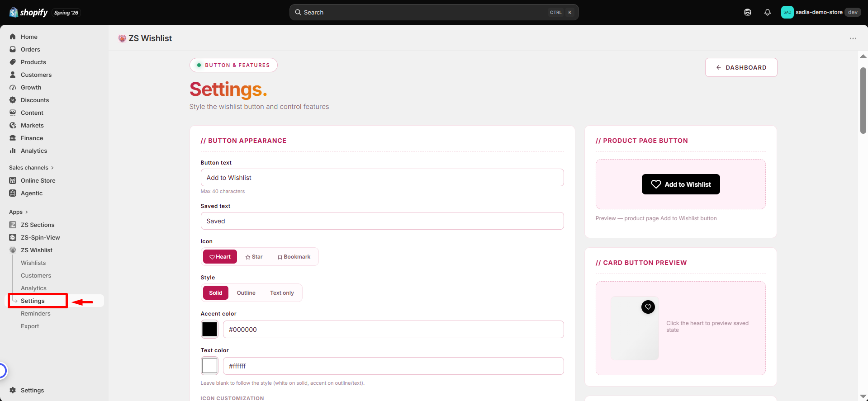Click the Agentic channel icon
Image resolution: width=868 pixels, height=401 pixels.
click(13, 193)
